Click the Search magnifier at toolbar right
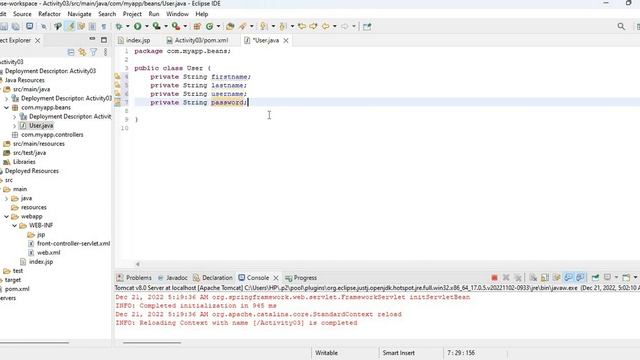The width and height of the screenshot is (640, 360). 621,26
